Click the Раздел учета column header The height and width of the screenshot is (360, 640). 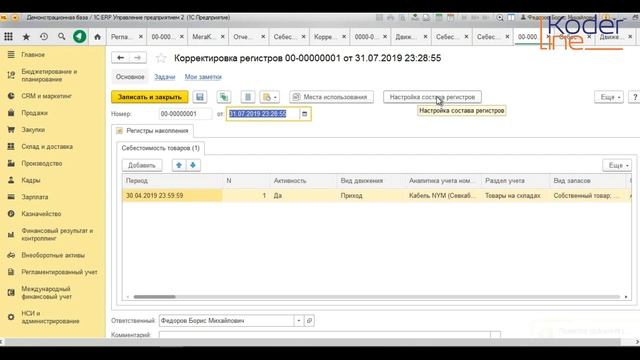515,180
